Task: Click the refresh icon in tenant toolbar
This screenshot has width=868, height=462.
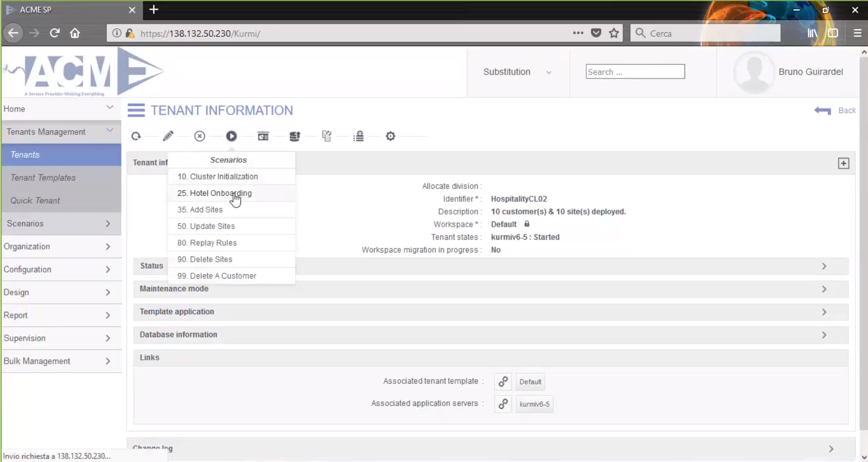Action: coord(136,136)
